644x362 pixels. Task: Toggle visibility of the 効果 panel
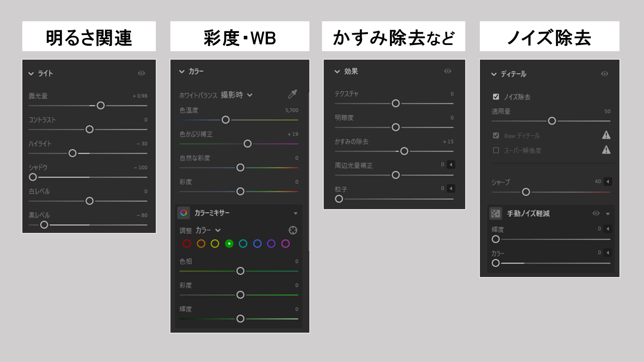pyautogui.click(x=447, y=71)
